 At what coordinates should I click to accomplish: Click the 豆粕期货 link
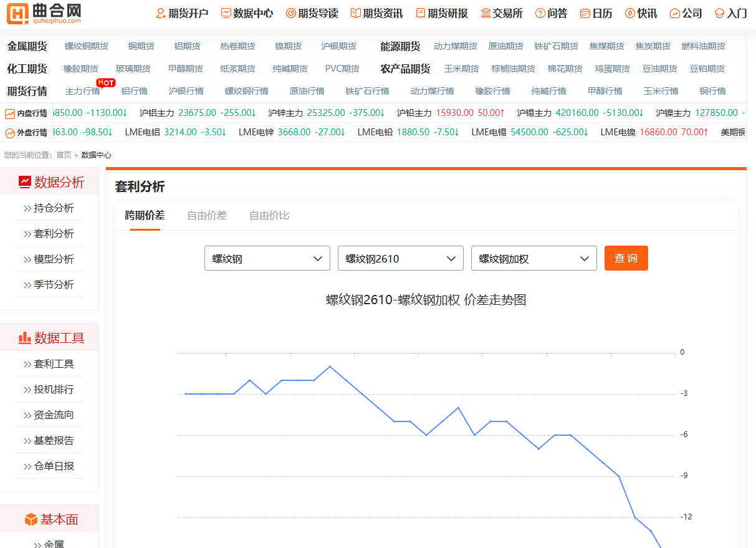pos(707,69)
